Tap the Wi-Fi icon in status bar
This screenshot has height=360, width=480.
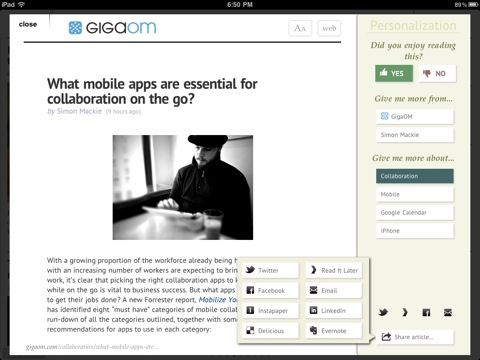click(21, 4)
